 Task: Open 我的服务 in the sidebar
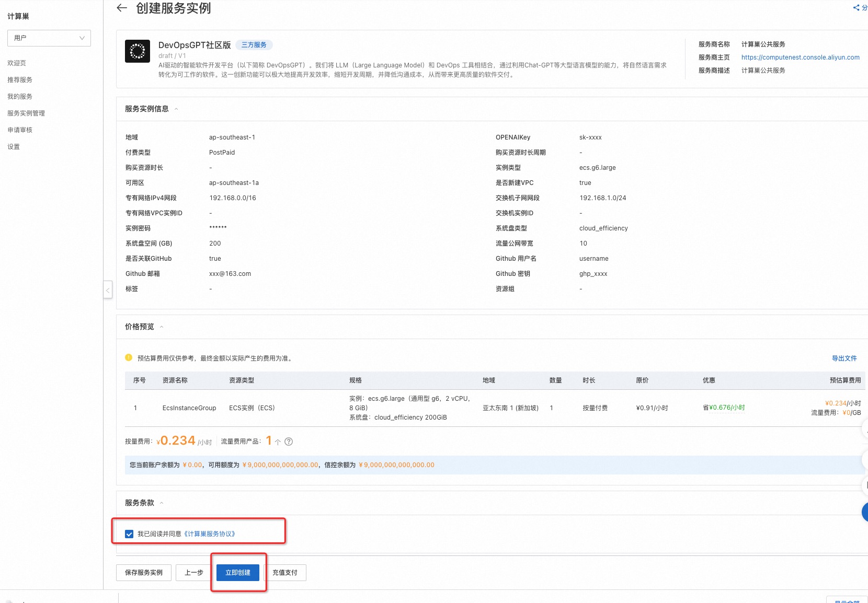pos(20,97)
